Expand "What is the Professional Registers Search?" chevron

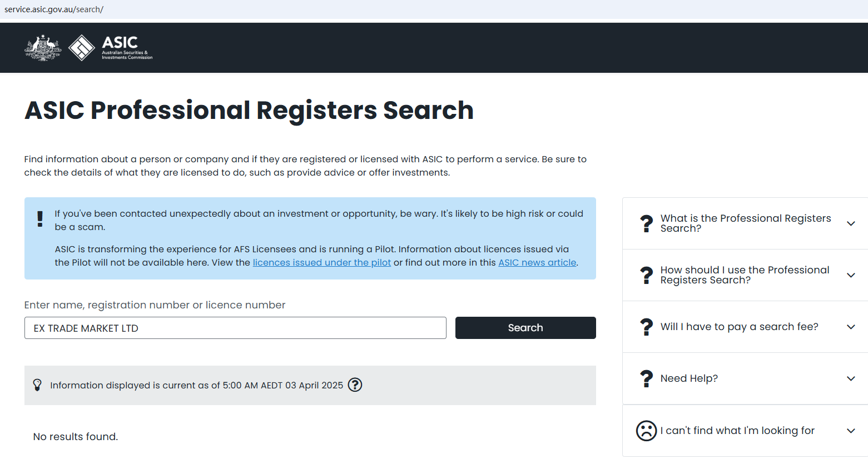(x=850, y=223)
